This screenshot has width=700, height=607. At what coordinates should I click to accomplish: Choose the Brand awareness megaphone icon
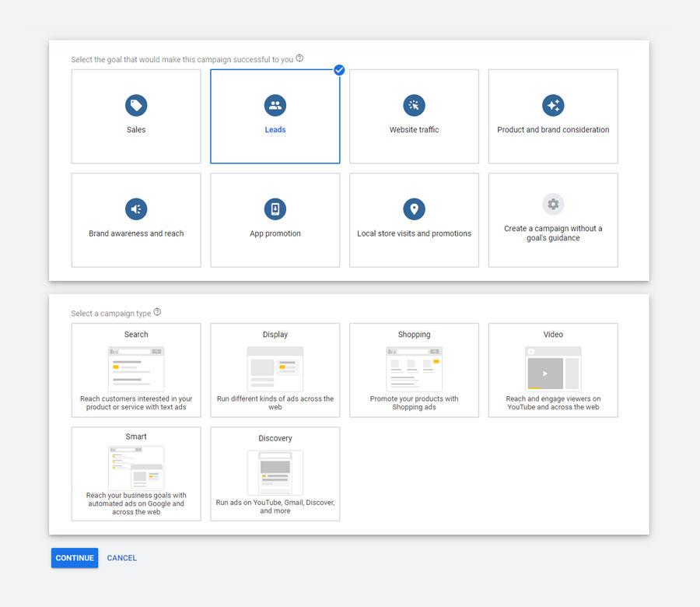136,209
